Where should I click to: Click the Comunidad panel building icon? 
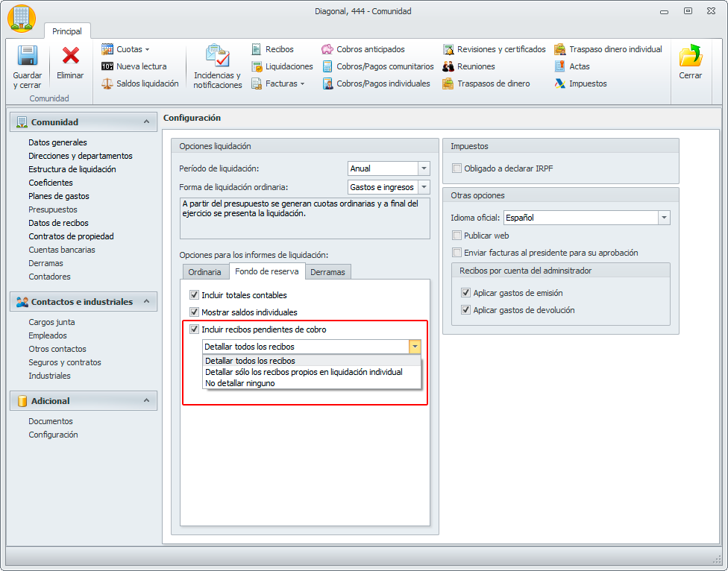[22, 122]
